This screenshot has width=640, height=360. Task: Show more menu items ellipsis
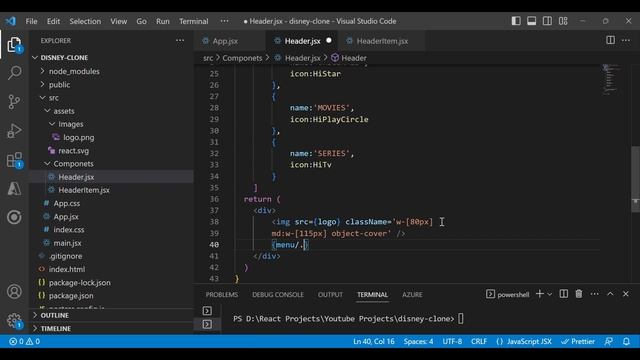(224, 21)
